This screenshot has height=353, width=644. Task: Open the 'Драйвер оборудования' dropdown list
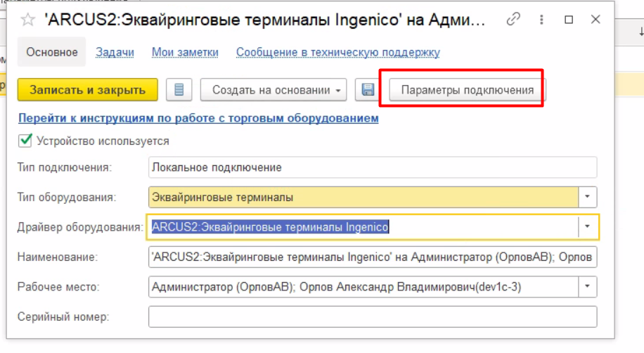tap(587, 227)
